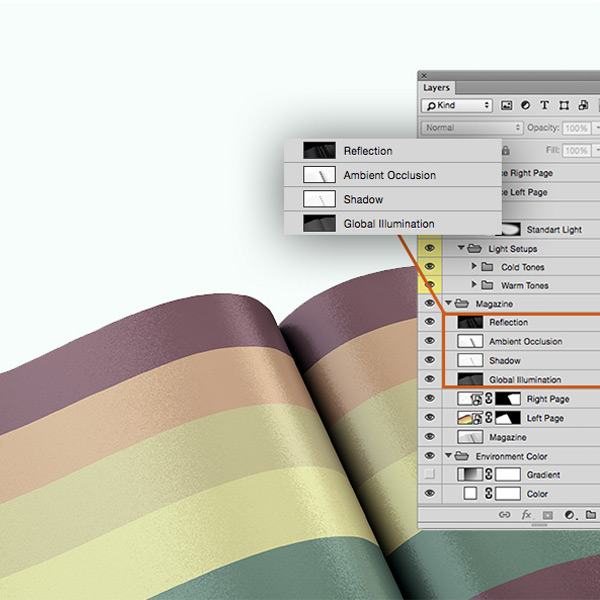
Task: Click the Fill value field
Action: click(x=576, y=150)
